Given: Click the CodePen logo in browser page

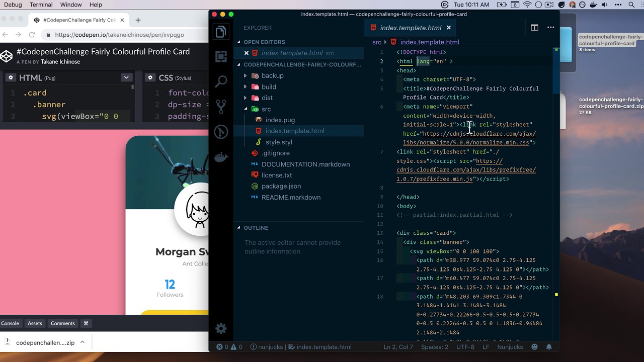Looking at the screenshot, I should (x=7, y=56).
